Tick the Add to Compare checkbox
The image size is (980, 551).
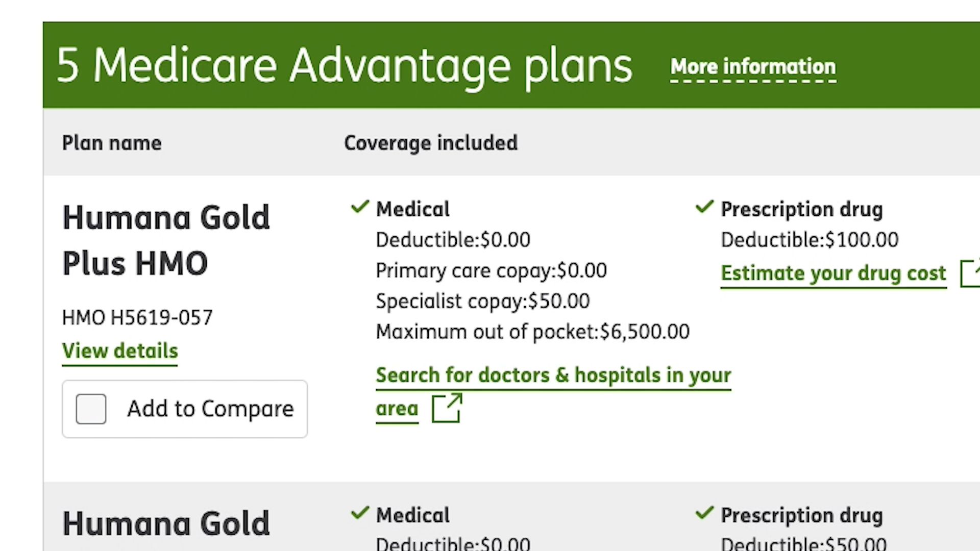coord(91,409)
